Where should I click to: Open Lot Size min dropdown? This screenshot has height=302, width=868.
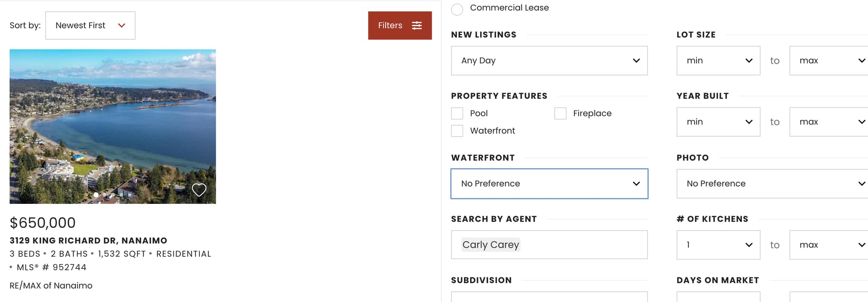(718, 61)
